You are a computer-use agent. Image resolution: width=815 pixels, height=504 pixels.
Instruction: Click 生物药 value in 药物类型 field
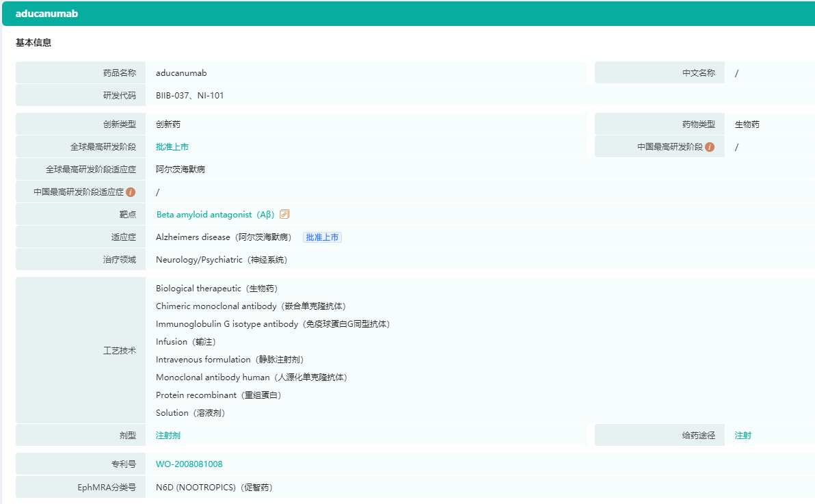(747, 124)
